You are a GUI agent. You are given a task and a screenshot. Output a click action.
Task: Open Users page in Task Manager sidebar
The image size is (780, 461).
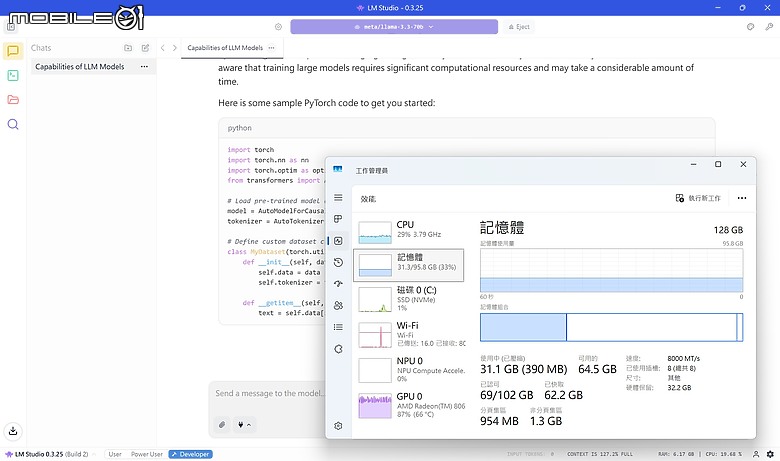[338, 305]
